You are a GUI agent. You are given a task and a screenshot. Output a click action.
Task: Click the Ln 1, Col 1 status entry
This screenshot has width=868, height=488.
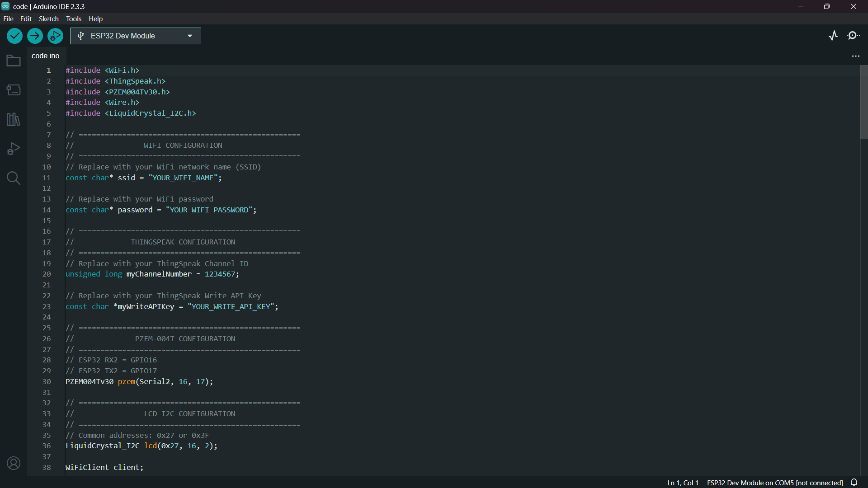[683, 483]
